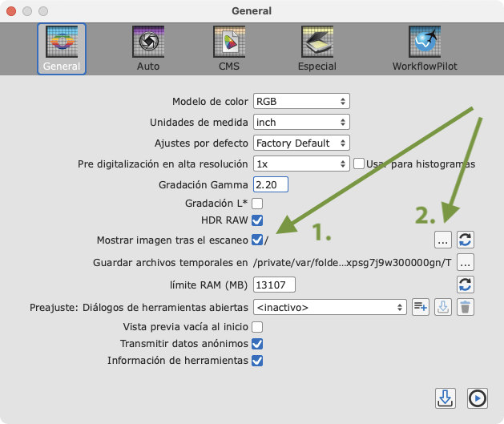Viewport: 504px width, 424px height.
Task: Click the Gradación Gamma input field
Action: [269, 184]
